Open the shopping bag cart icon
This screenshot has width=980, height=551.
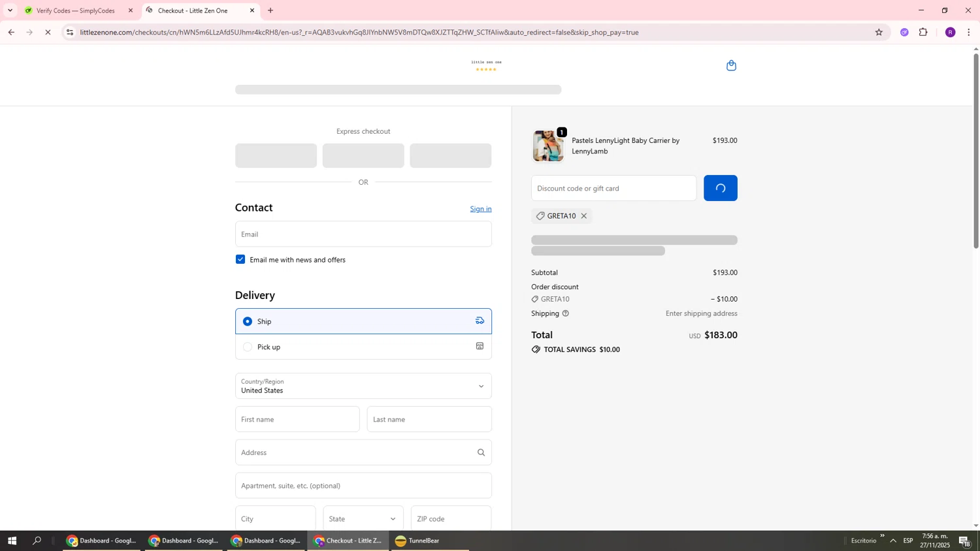(x=731, y=65)
